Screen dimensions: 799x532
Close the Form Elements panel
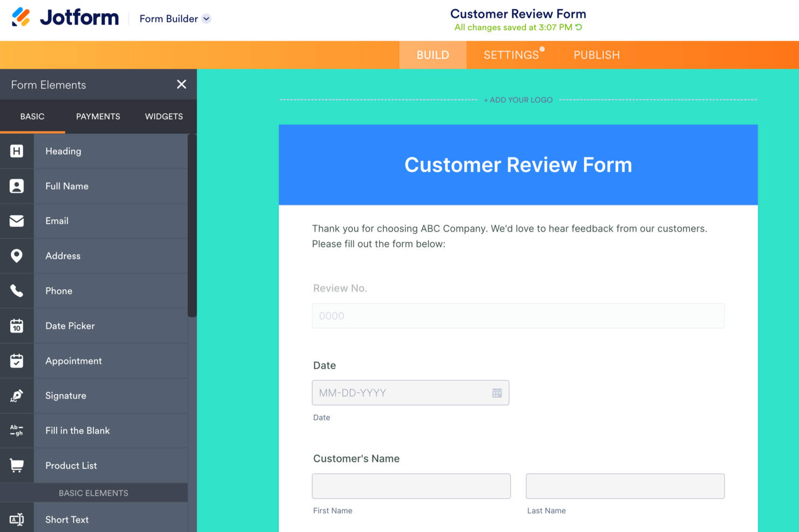[181, 84]
